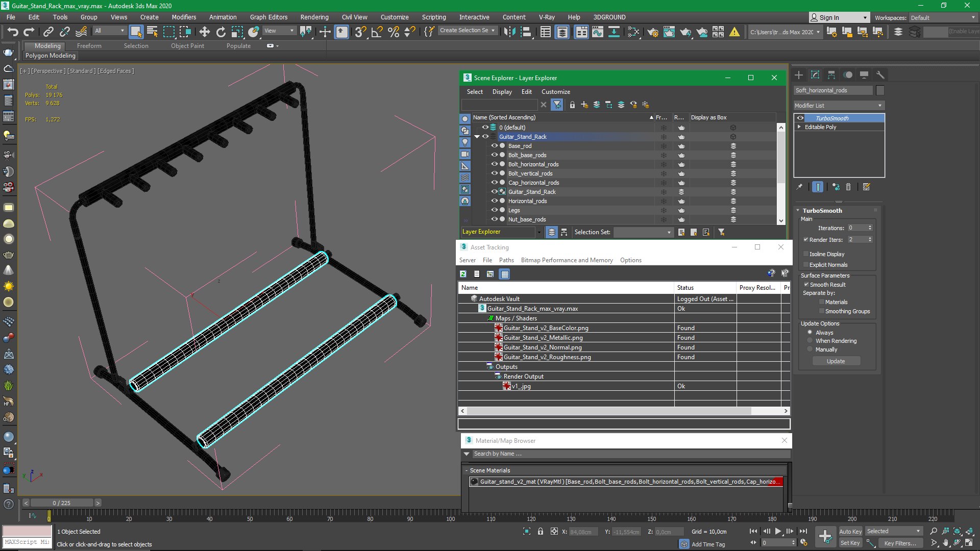Toggle the Percent Snap icon
This screenshot has height=551, width=980.
(393, 32)
